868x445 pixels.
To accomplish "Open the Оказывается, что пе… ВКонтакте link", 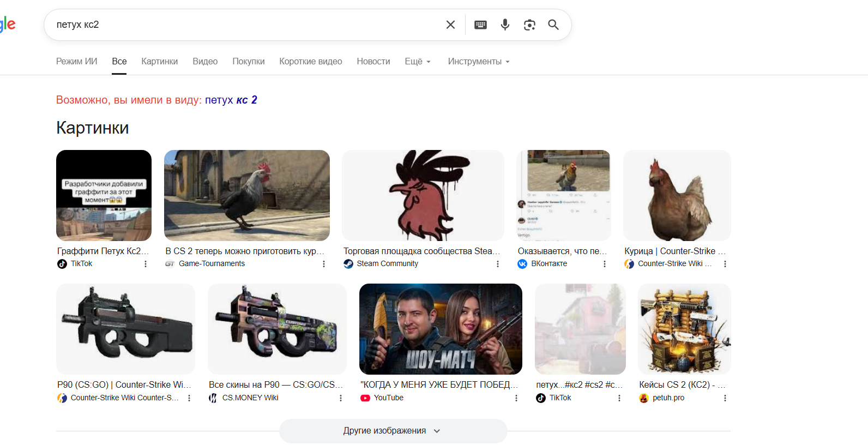I will tap(562, 251).
